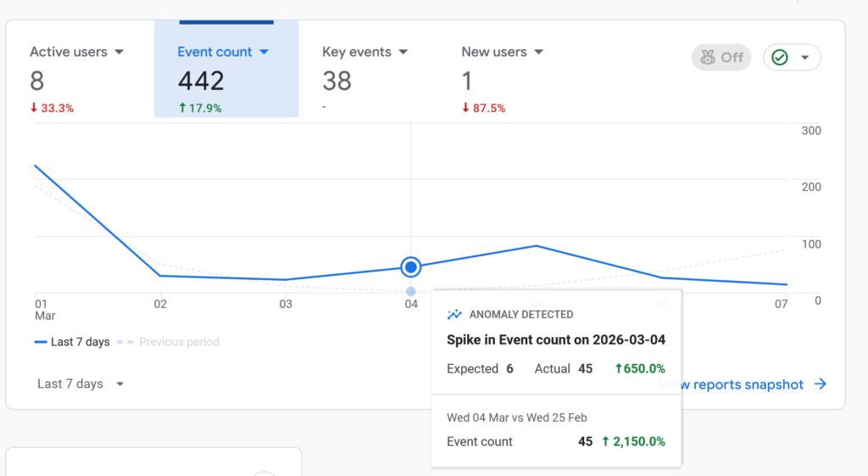Open the caret next to the green checkmark

(804, 58)
